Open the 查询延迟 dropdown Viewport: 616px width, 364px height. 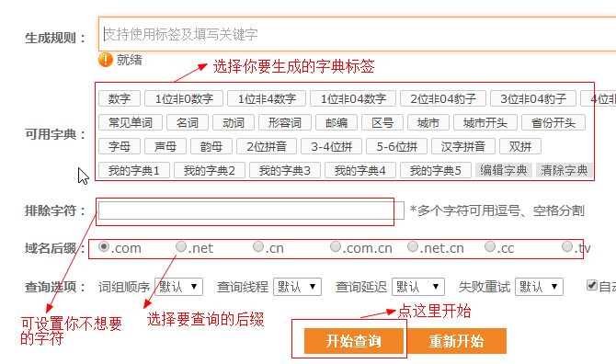point(418,287)
